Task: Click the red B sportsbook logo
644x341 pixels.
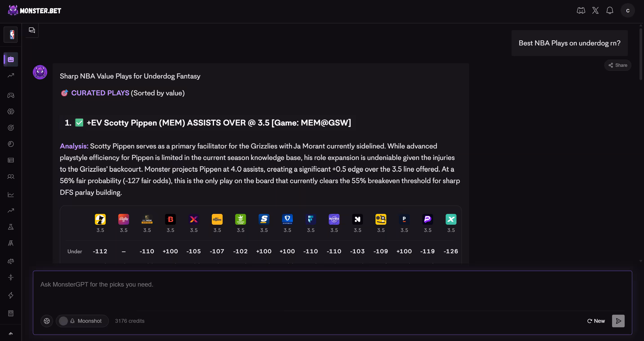Action: click(170, 219)
